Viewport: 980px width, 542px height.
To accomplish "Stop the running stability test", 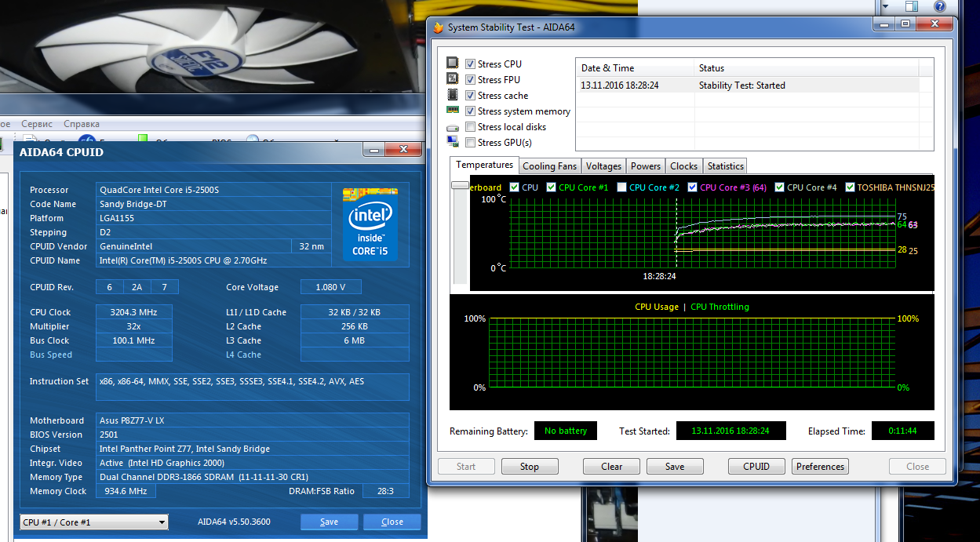I will (x=530, y=467).
